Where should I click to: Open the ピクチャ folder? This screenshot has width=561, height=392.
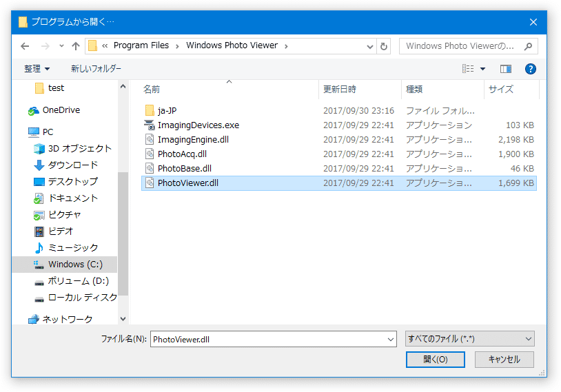point(58,214)
